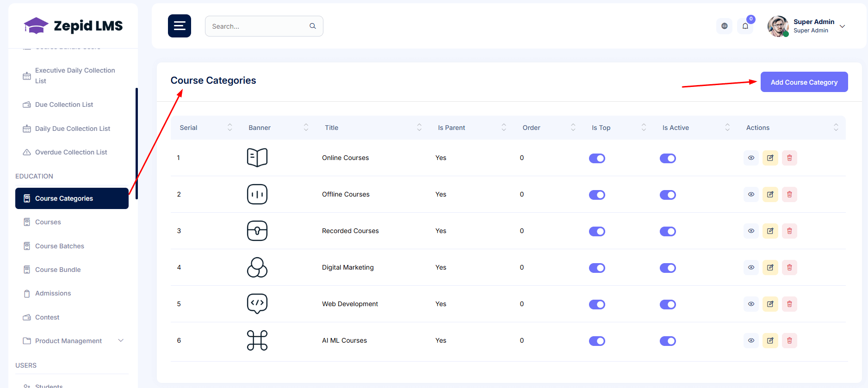Click Add Course Category button

[x=804, y=82]
